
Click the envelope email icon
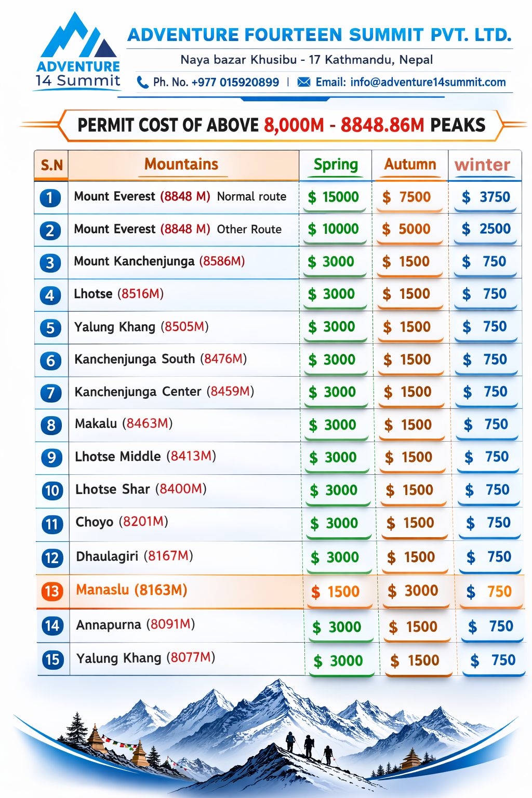pyautogui.click(x=304, y=82)
